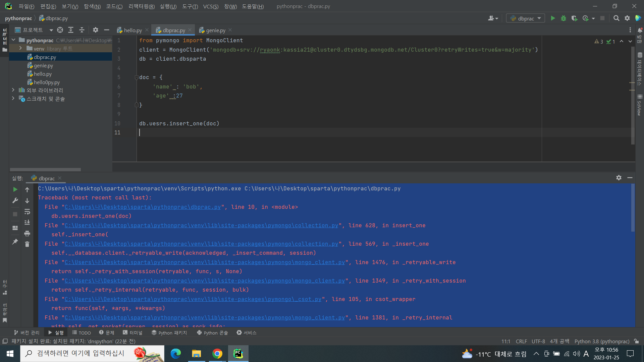Click the up-the-stack-trace arrow
The height and width of the screenshot is (362, 644).
pos(27,190)
